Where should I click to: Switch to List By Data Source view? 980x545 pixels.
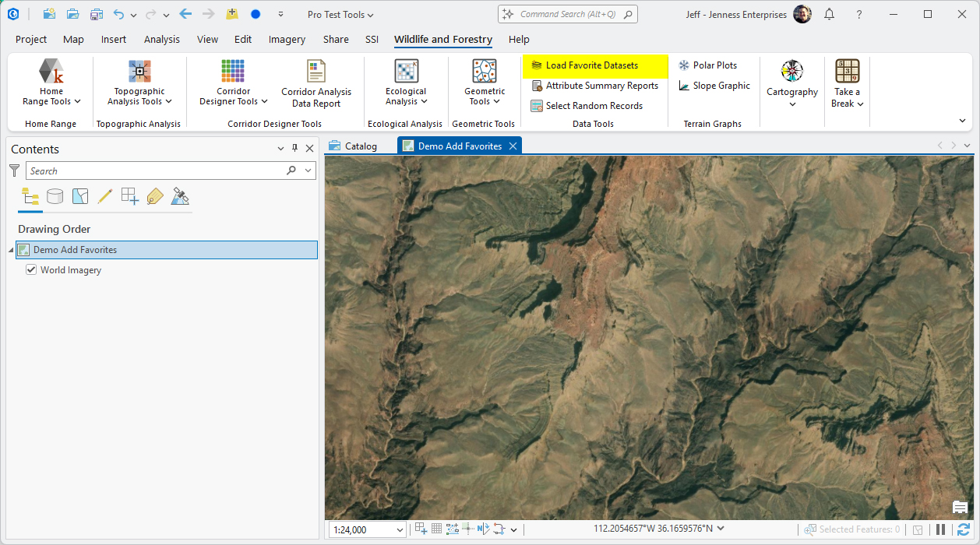[55, 196]
